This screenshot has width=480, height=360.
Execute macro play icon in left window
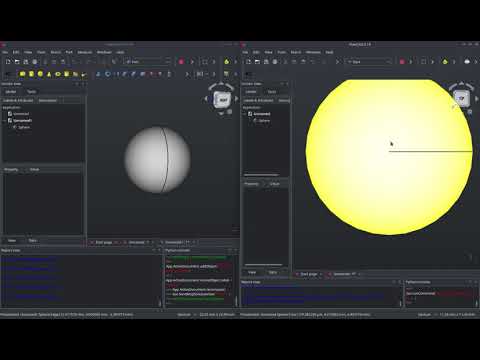pos(192,62)
